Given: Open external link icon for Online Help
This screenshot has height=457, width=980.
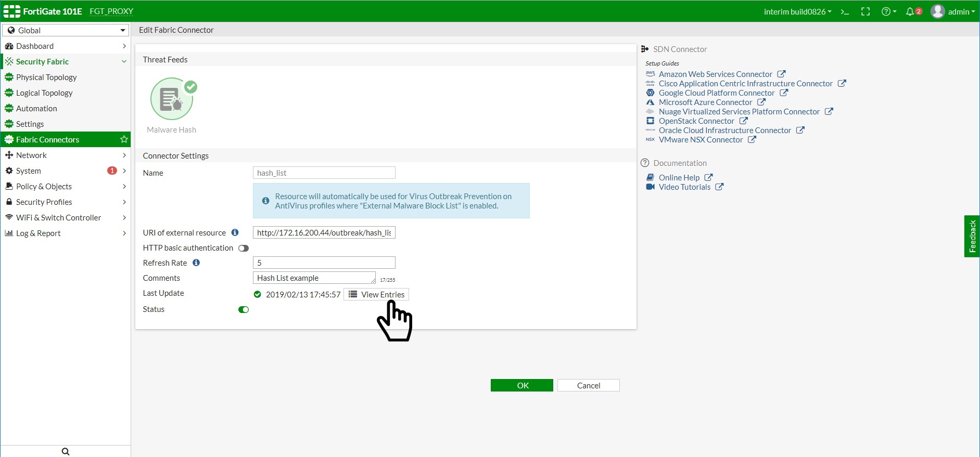Looking at the screenshot, I should pyautogui.click(x=708, y=177).
